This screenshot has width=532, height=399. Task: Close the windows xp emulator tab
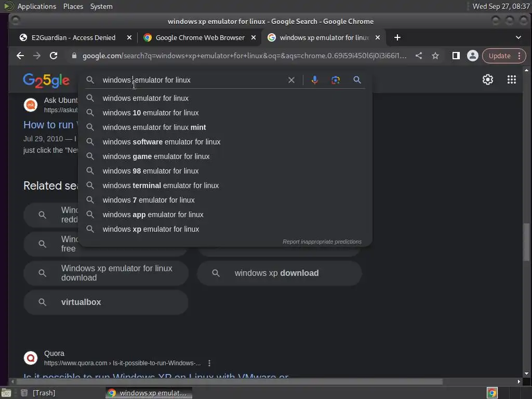pyautogui.click(x=378, y=37)
